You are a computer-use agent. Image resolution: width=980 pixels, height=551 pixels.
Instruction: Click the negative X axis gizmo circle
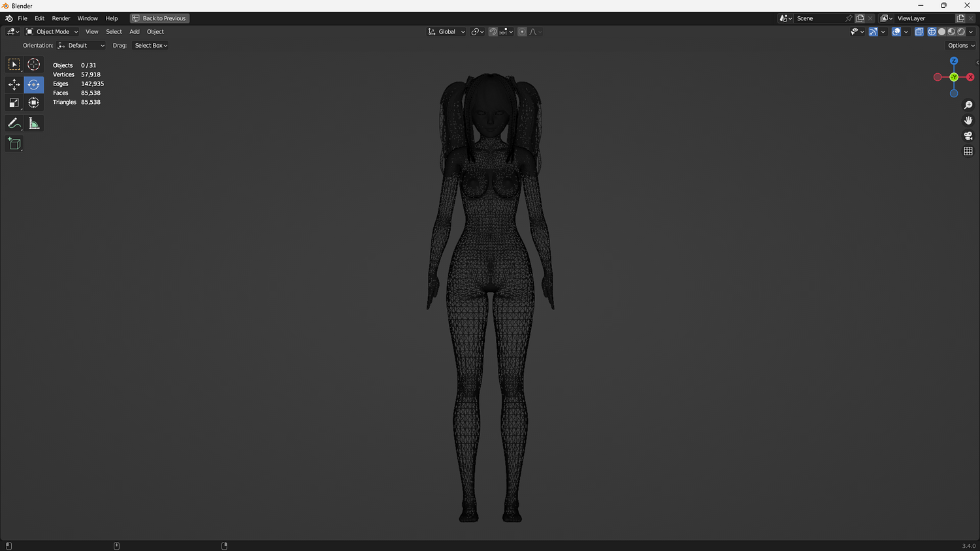938,77
